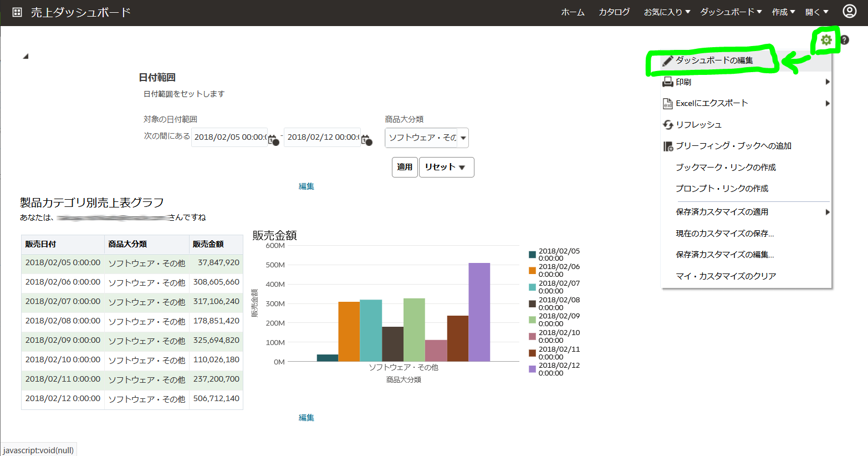The height and width of the screenshot is (456, 868).
Task: Click the printer icon for 印刷
Action: (667, 82)
